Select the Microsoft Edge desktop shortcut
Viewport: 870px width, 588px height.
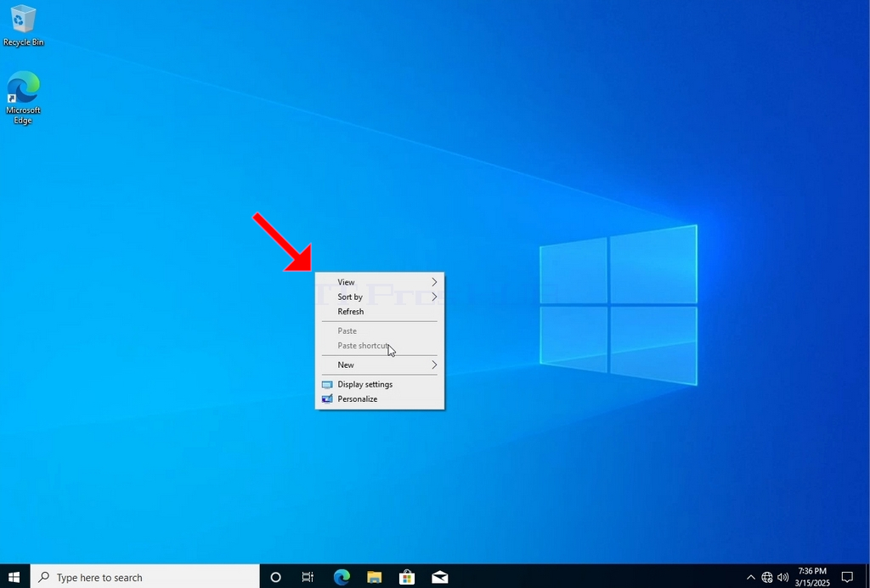point(23,98)
